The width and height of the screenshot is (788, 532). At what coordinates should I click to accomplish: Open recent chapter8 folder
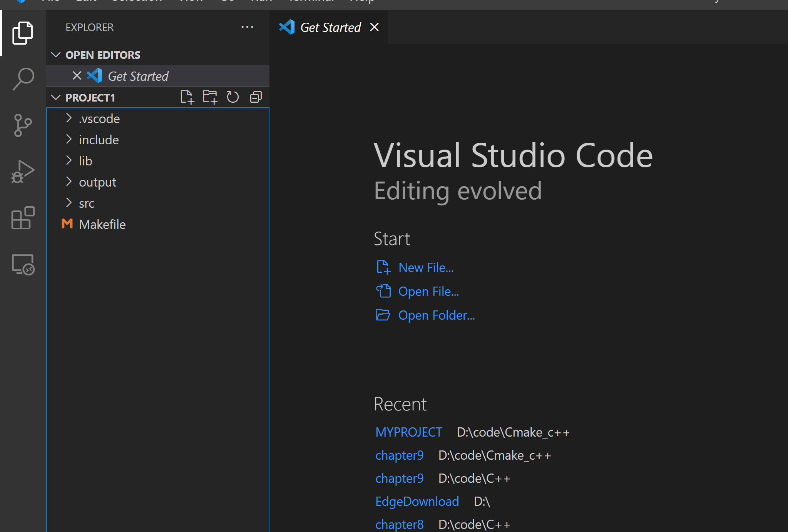tap(399, 524)
